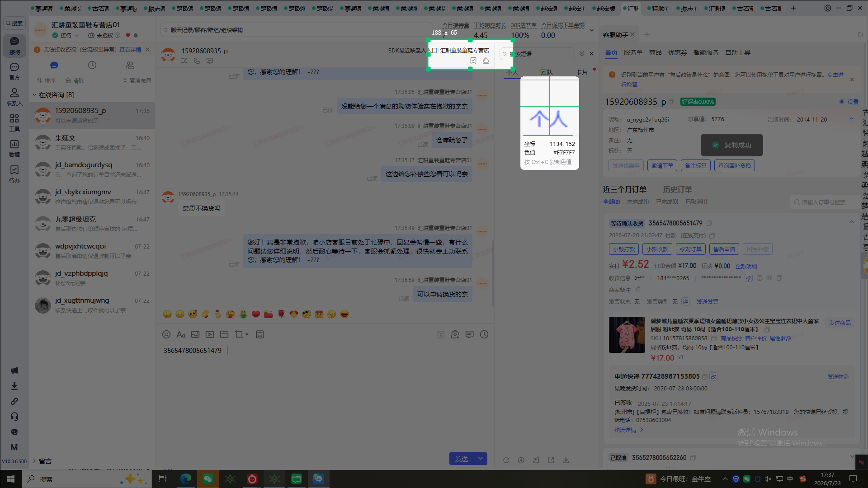This screenshot has width=868, height=488.
Task: Click the 发送发票 link
Action: coord(708,301)
